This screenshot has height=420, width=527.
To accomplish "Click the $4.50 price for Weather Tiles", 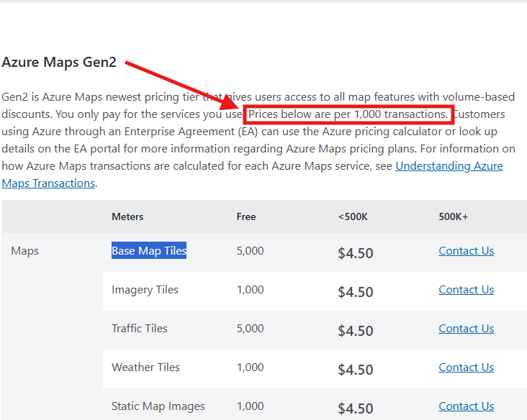I will [356, 370].
